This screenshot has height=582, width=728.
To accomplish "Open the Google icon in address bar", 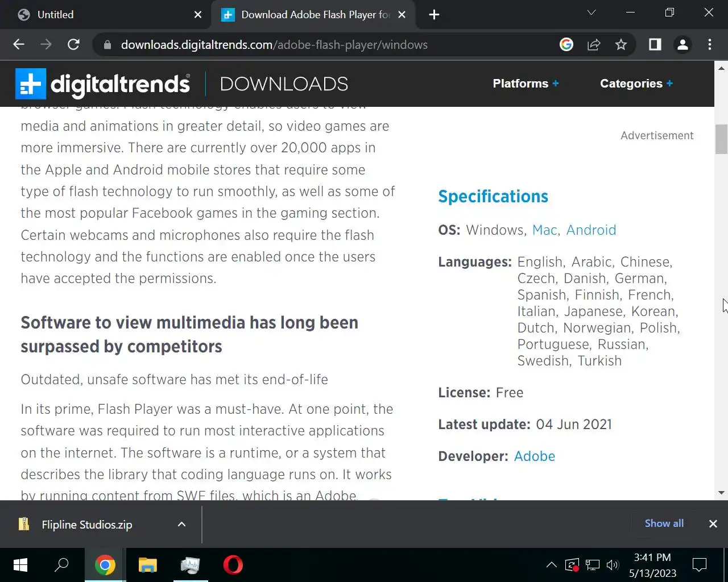I will click(566, 44).
